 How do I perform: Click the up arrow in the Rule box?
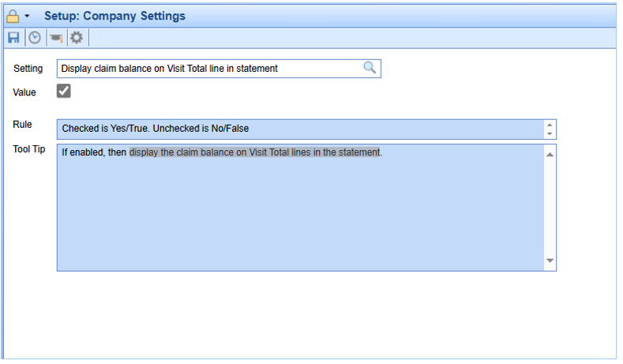pyautogui.click(x=550, y=125)
